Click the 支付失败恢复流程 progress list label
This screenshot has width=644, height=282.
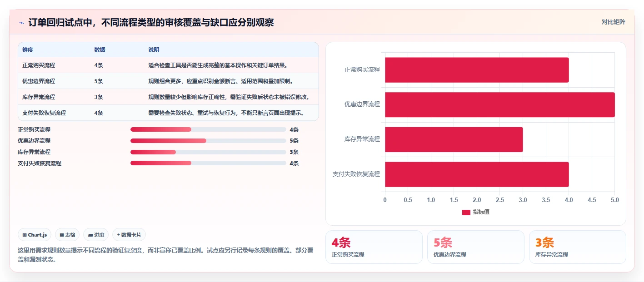pos(40,163)
